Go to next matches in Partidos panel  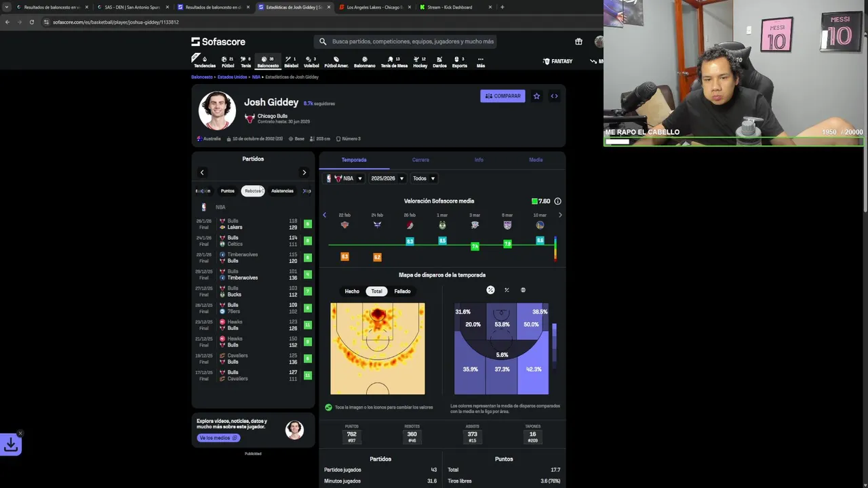pyautogui.click(x=304, y=172)
